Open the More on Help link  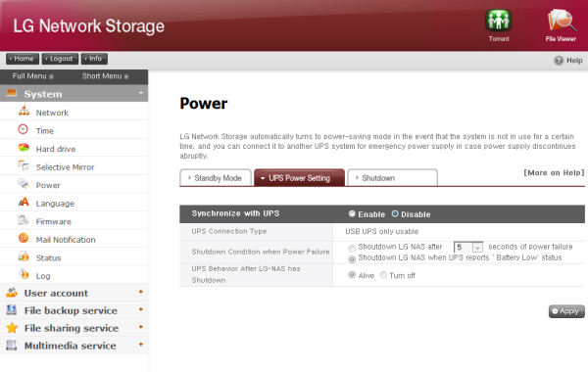554,172
